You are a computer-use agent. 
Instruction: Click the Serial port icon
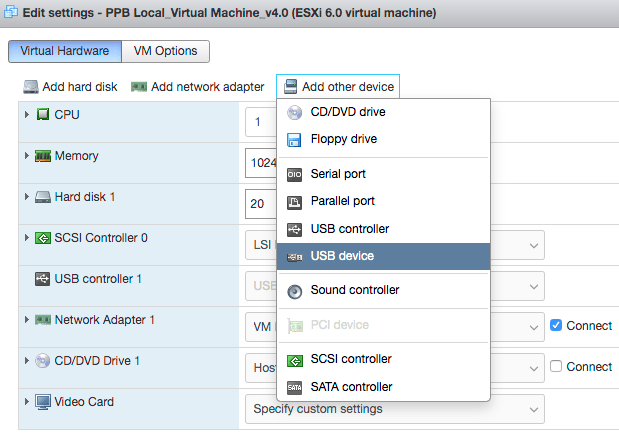tap(294, 174)
